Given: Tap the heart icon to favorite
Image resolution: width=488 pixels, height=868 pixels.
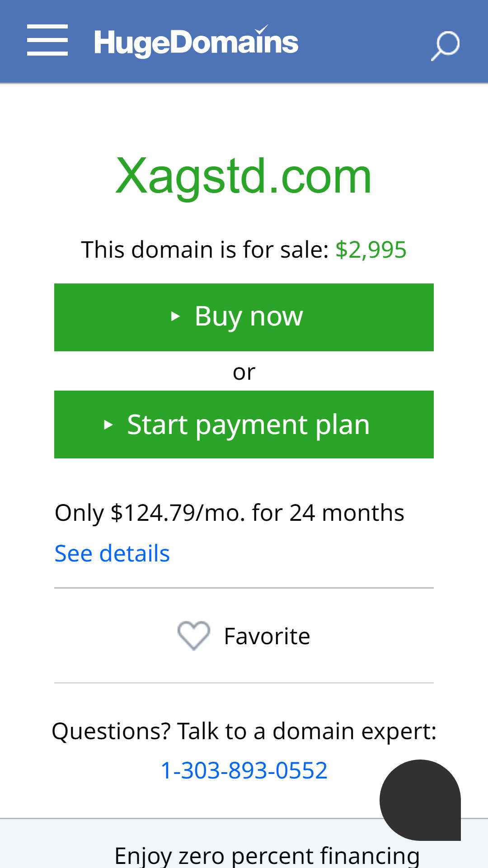Looking at the screenshot, I should pyautogui.click(x=194, y=636).
